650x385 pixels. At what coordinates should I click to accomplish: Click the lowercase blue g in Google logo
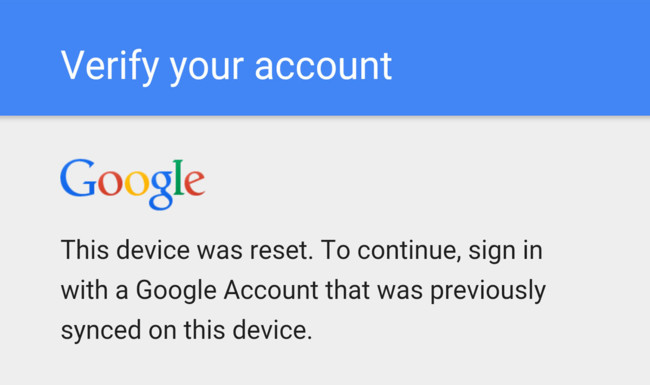(x=161, y=189)
